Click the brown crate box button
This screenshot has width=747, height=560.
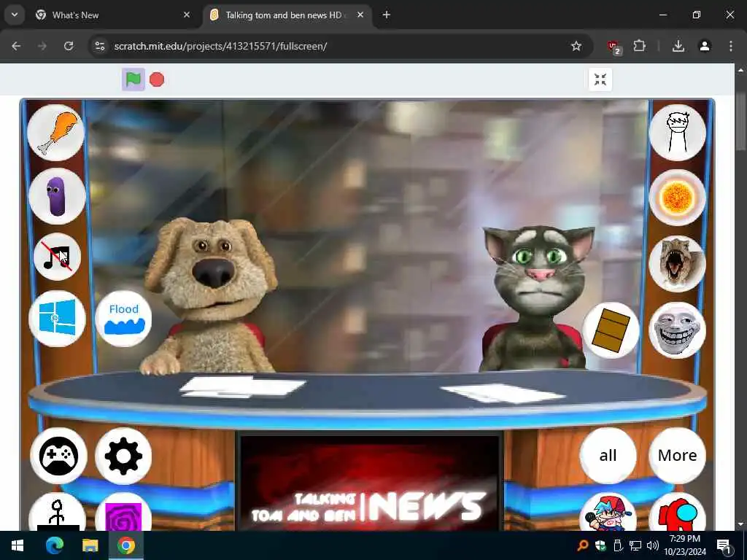coord(611,330)
